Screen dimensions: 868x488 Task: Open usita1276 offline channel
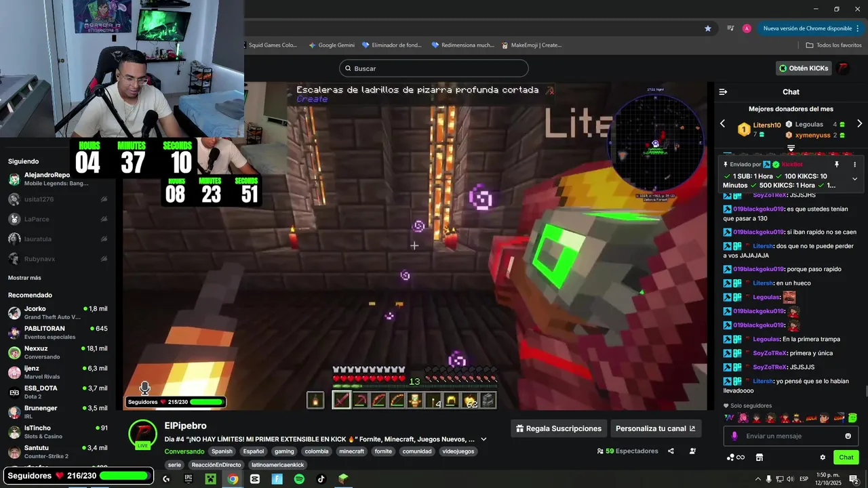coord(58,199)
